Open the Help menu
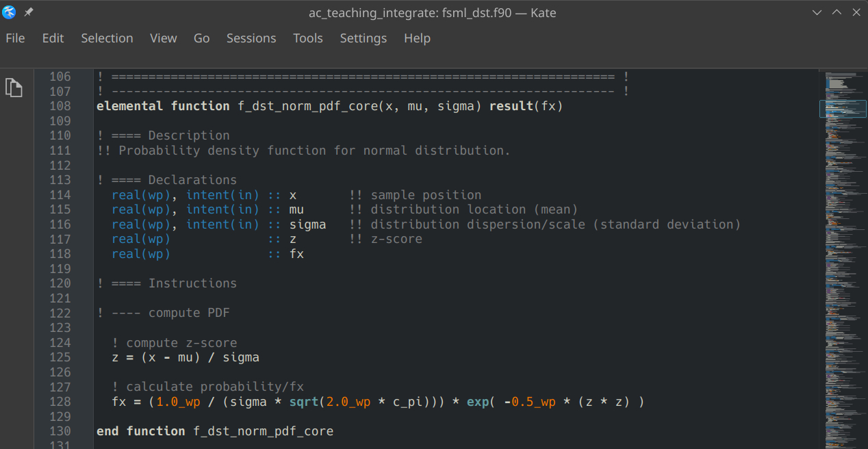Viewport: 868px width, 449px height. click(x=418, y=38)
